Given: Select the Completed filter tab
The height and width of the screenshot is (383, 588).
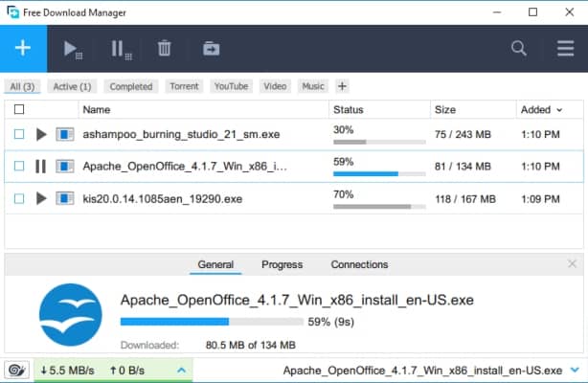Looking at the screenshot, I should tap(131, 86).
